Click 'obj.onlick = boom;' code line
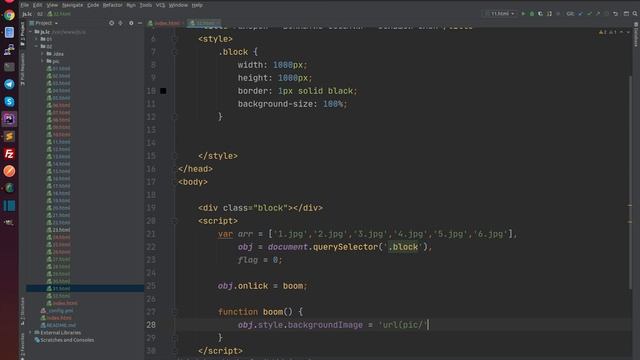Screen dimensions: 640x360 262,286
